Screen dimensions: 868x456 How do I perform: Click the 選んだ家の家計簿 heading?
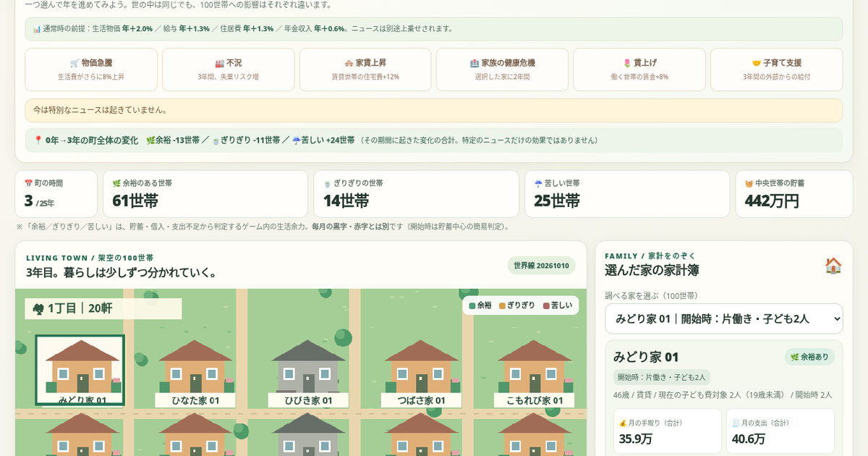(x=652, y=270)
